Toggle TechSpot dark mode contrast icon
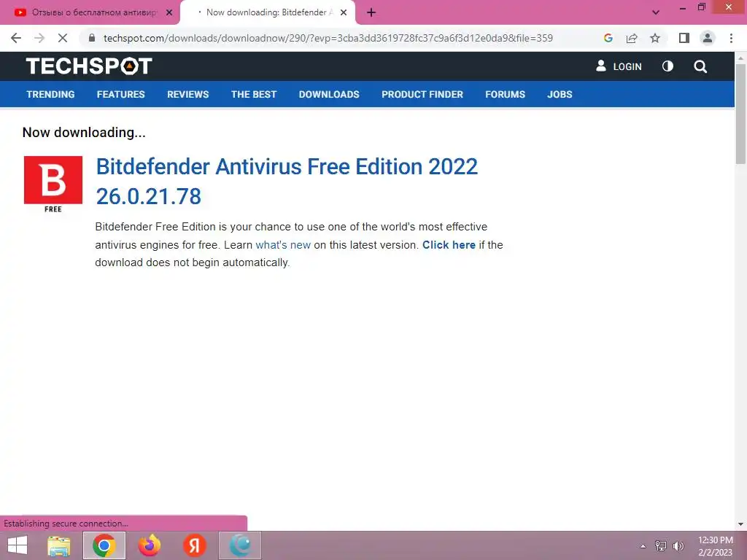 tap(667, 66)
